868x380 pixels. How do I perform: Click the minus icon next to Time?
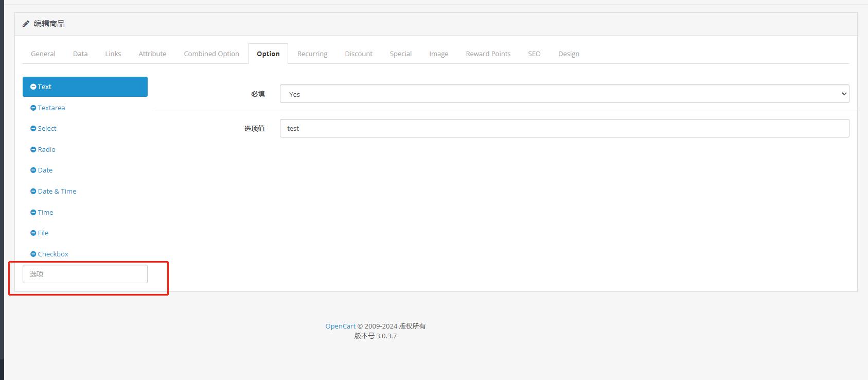pyautogui.click(x=33, y=213)
